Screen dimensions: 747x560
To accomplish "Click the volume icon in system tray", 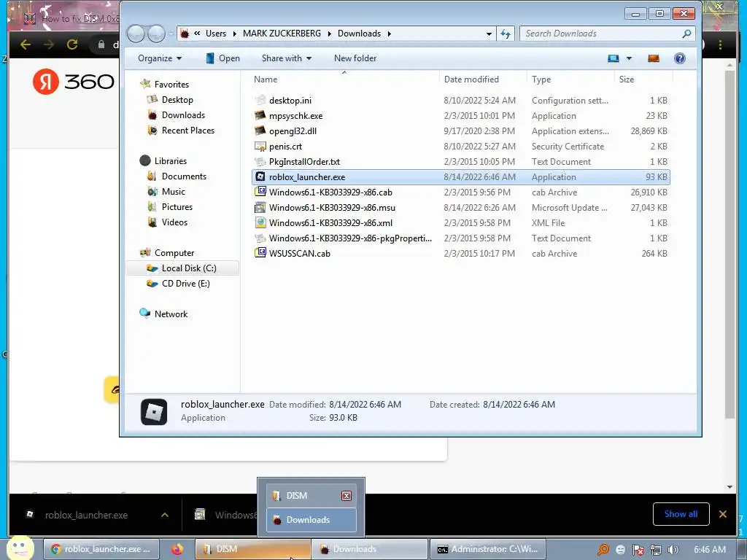I will point(673,550).
